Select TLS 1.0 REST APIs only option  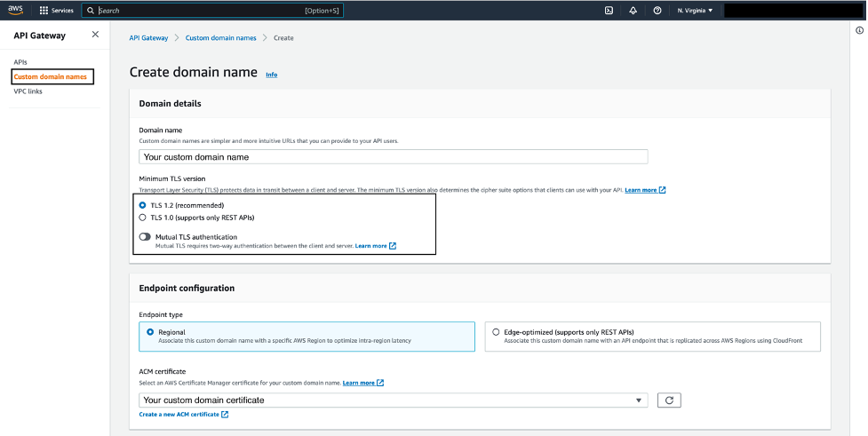point(142,218)
